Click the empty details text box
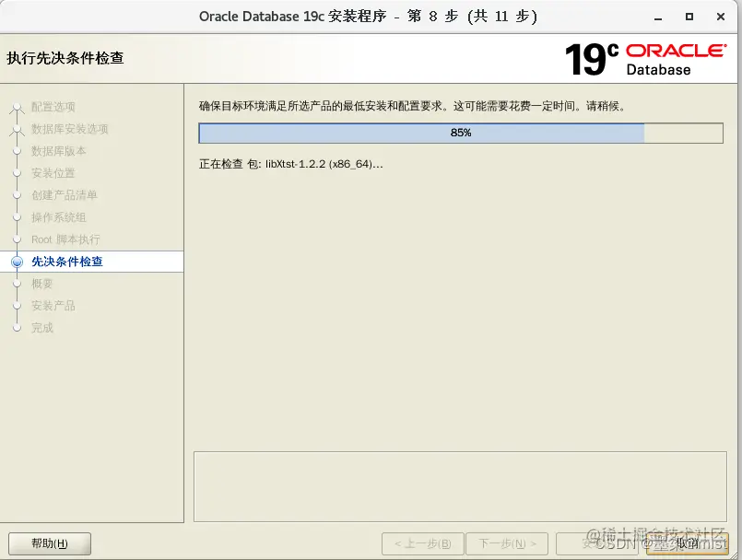742x560 pixels. pos(460,486)
